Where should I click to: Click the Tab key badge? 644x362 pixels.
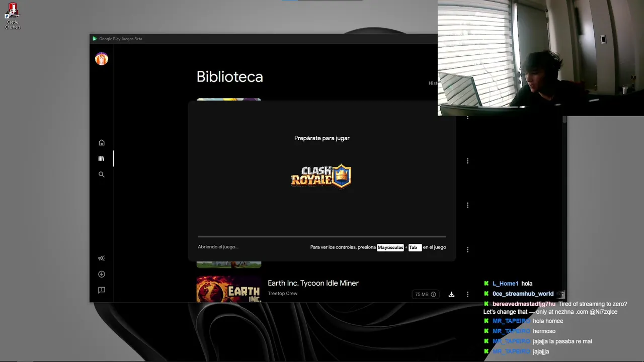tap(415, 247)
